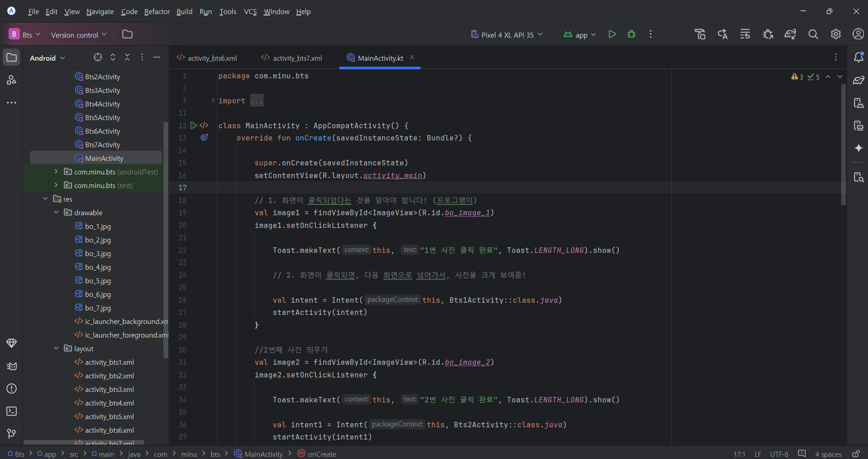Open Logcat cat icon panel
Image resolution: width=868 pixels, height=459 pixels.
[12, 366]
